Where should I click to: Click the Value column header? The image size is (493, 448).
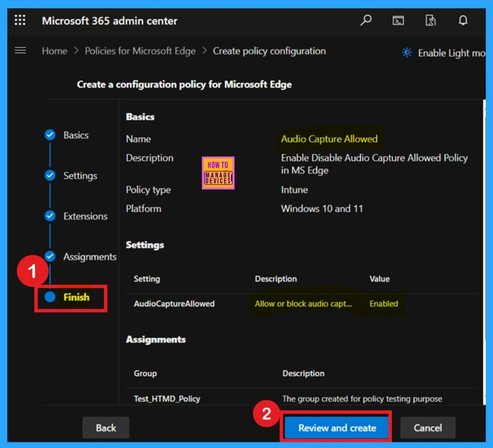(380, 279)
